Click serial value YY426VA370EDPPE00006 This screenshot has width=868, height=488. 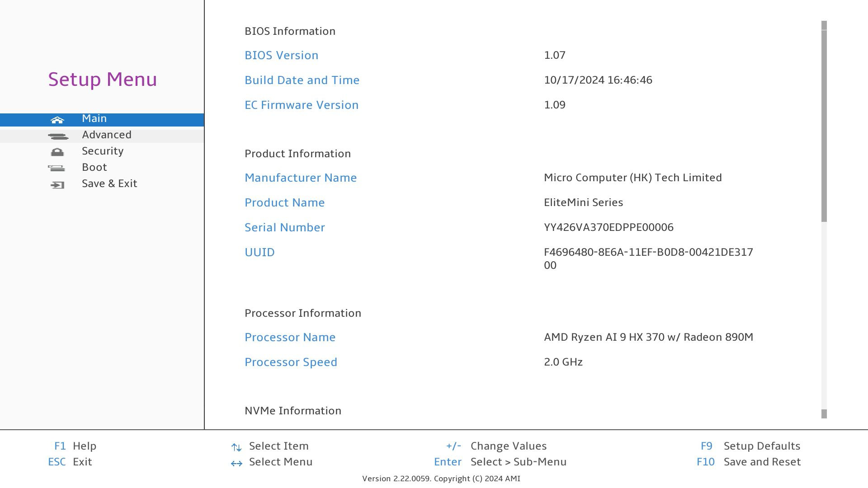[x=609, y=227]
